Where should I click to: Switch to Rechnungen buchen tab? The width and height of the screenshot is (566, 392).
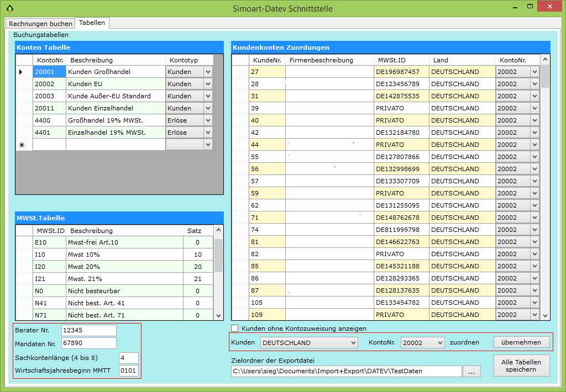click(40, 24)
